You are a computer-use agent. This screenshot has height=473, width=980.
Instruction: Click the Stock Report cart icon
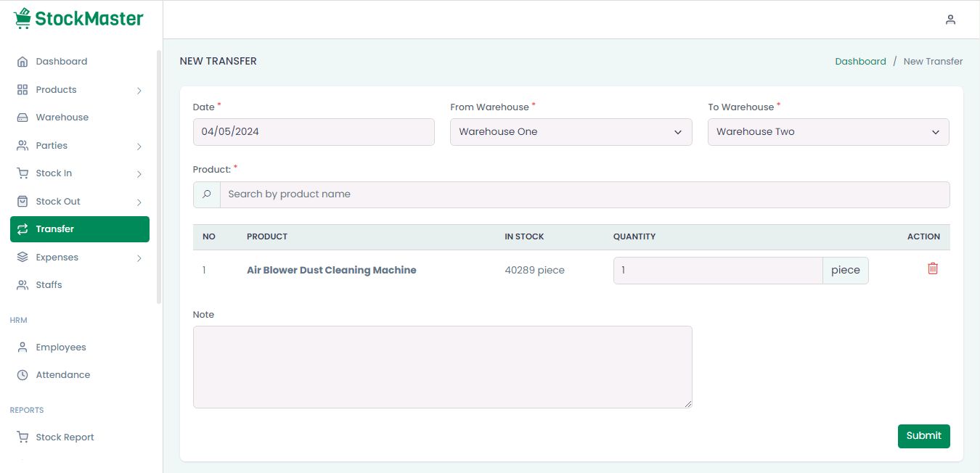pyautogui.click(x=23, y=437)
